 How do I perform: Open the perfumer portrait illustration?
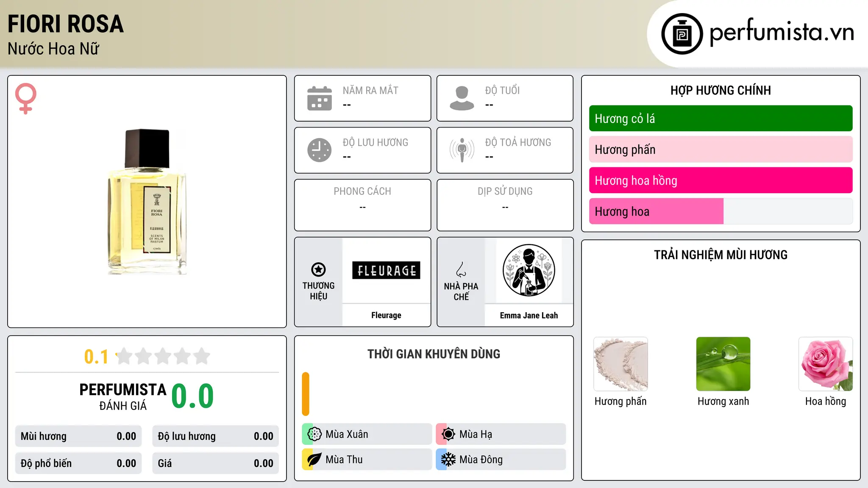(x=529, y=270)
